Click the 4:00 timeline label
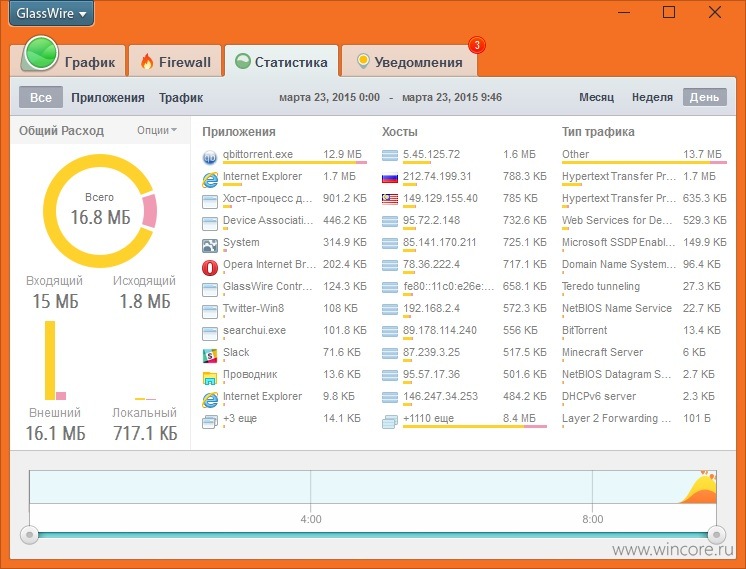The width and height of the screenshot is (746, 569). click(311, 519)
